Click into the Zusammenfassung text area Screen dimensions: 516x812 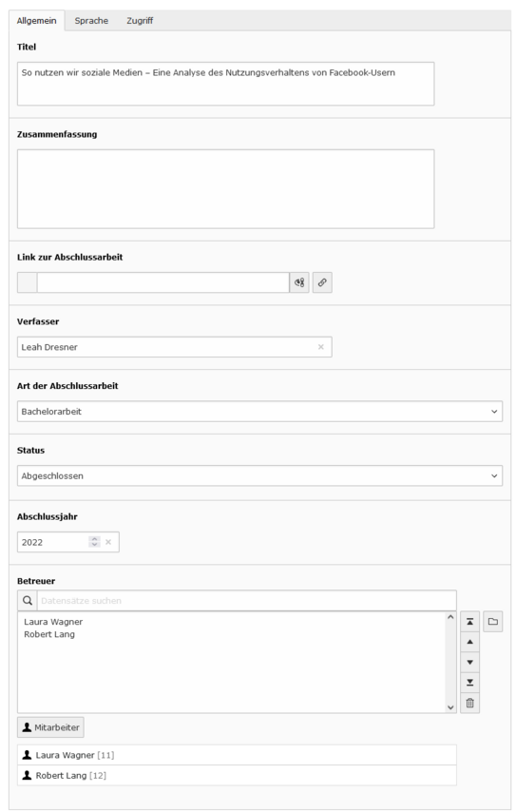[x=225, y=189]
